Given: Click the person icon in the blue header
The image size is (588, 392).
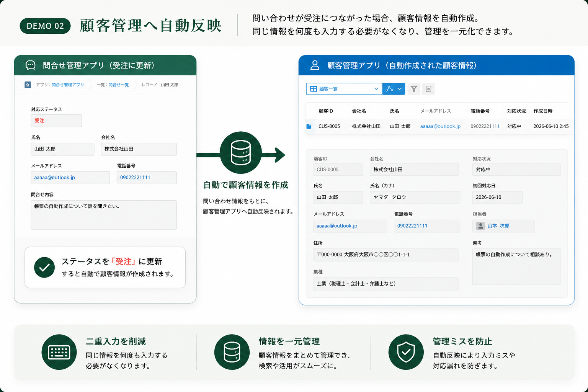Looking at the screenshot, I should [x=315, y=65].
